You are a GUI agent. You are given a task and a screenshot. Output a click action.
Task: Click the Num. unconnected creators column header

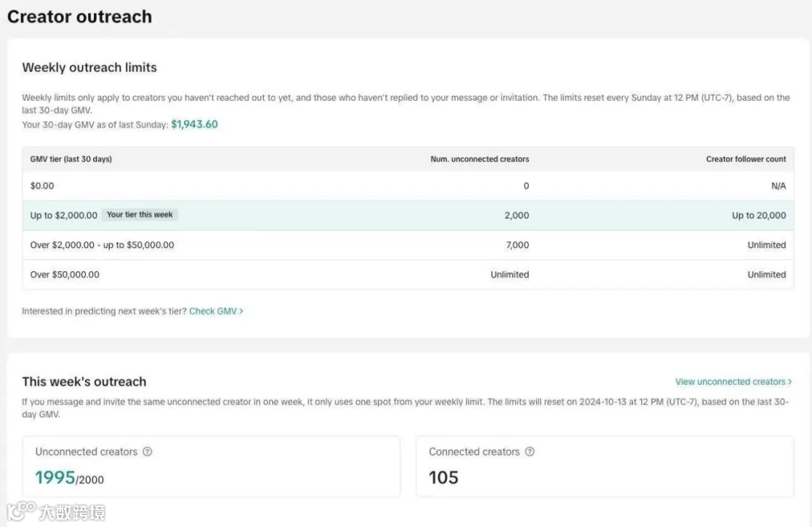(x=480, y=159)
